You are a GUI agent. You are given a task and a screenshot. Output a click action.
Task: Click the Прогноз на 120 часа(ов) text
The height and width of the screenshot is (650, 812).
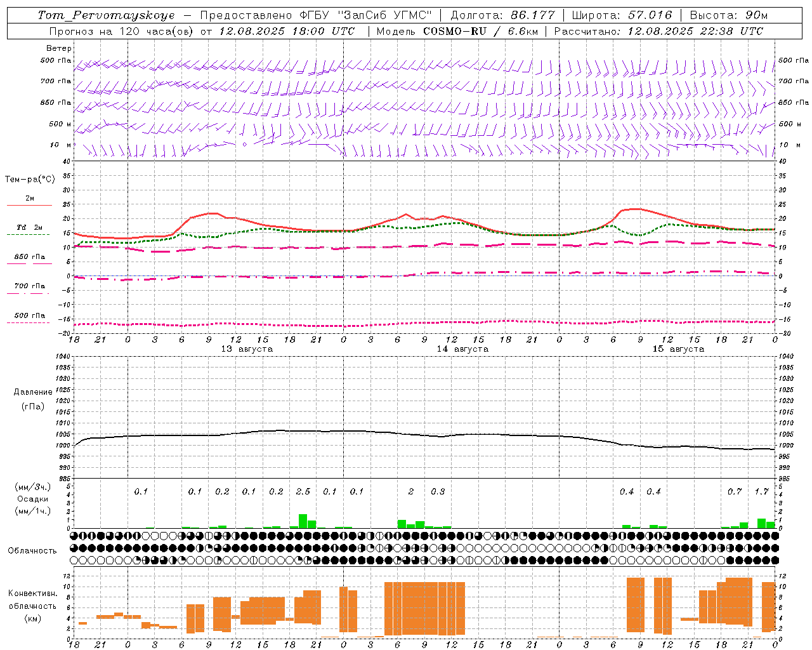[122, 31]
